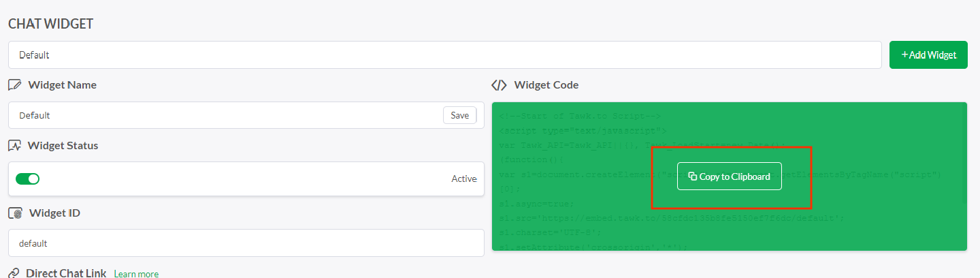Click the Widget Code brackets icon

499,85
